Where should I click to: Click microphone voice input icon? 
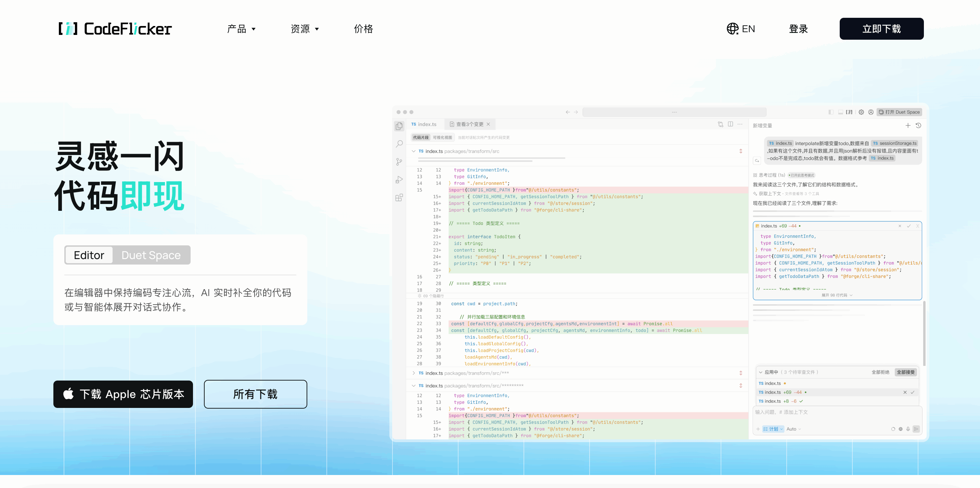click(908, 429)
